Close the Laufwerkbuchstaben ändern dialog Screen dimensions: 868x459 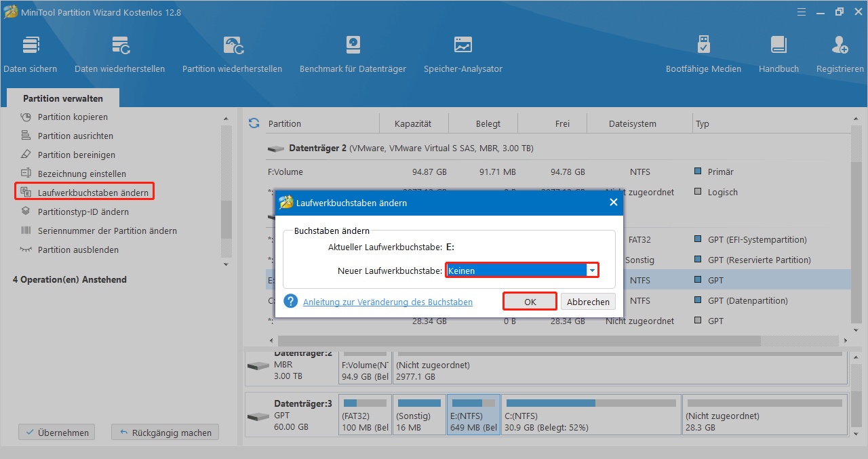(x=614, y=202)
